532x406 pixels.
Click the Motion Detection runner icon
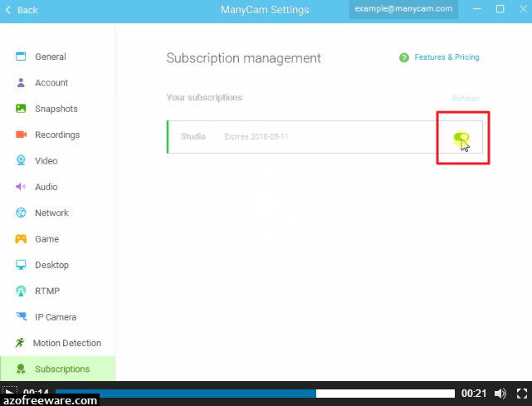click(x=20, y=343)
